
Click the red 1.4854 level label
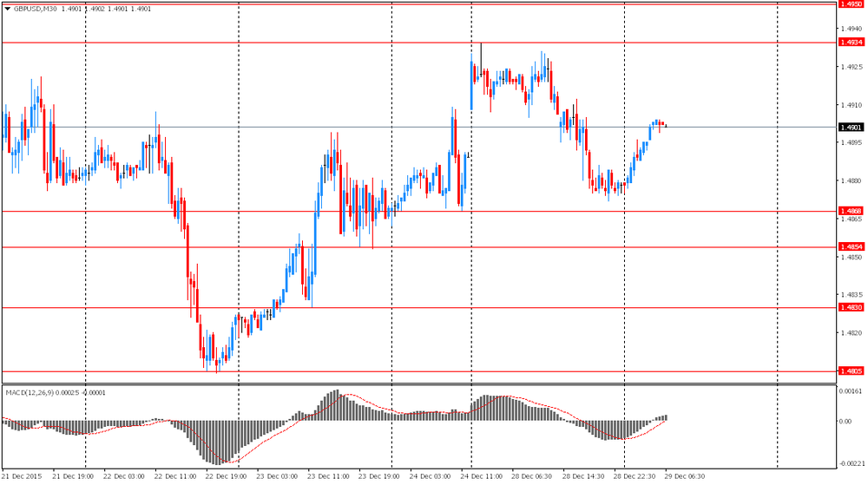tap(851, 247)
